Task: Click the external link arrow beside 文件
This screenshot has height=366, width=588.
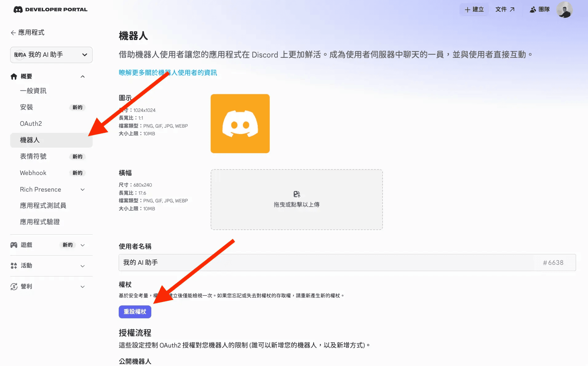Action: tap(512, 10)
